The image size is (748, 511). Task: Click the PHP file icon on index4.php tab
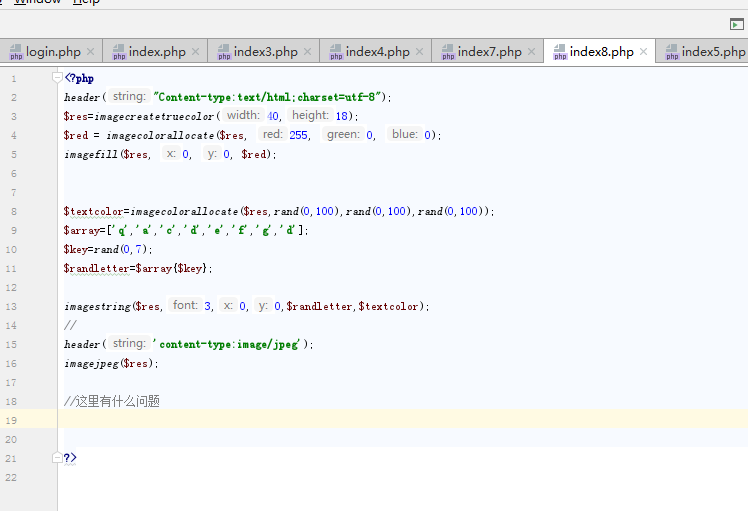tap(336, 52)
